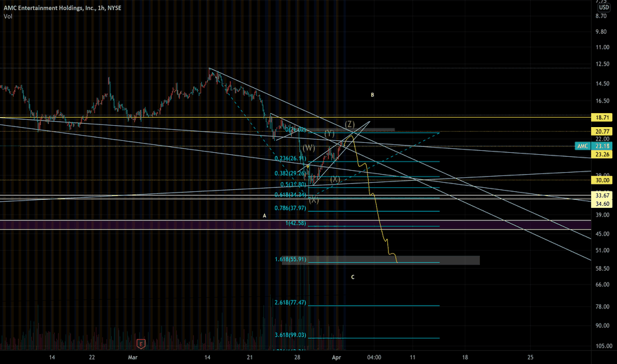
Task: Click the 0.382(29.26) Fibonacci level label
Action: point(291,173)
